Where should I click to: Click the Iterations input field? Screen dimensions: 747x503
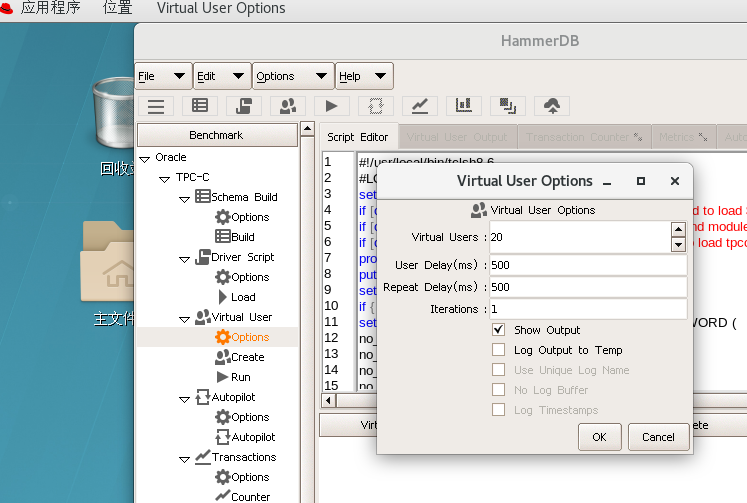pos(588,309)
